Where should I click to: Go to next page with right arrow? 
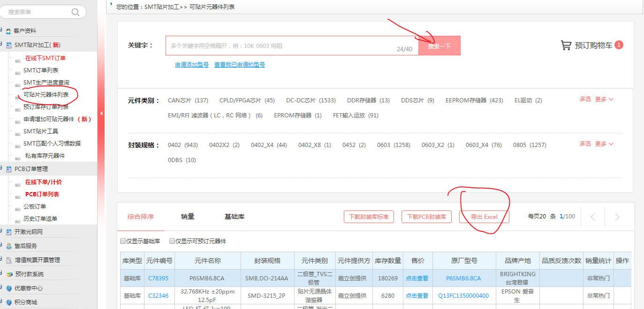[617, 217]
